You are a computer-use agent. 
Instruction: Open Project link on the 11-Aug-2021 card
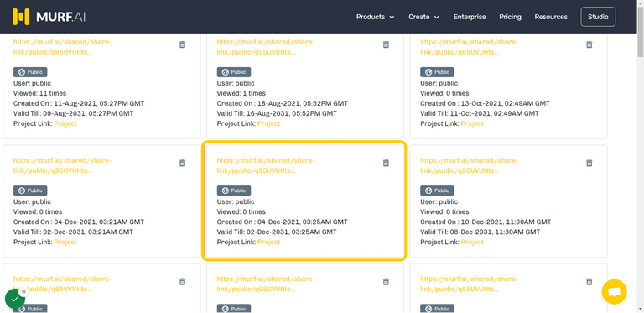click(65, 123)
